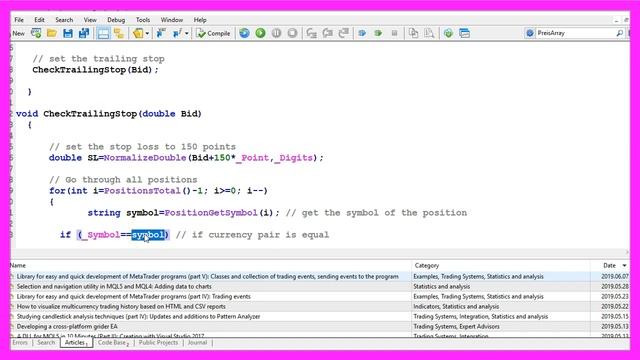The image size is (640, 360).
Task: Open the Window menu
Action: [171, 20]
